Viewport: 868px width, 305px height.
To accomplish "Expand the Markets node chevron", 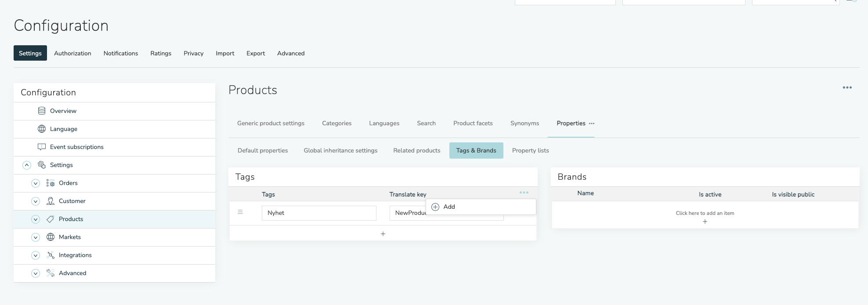I will [x=36, y=237].
